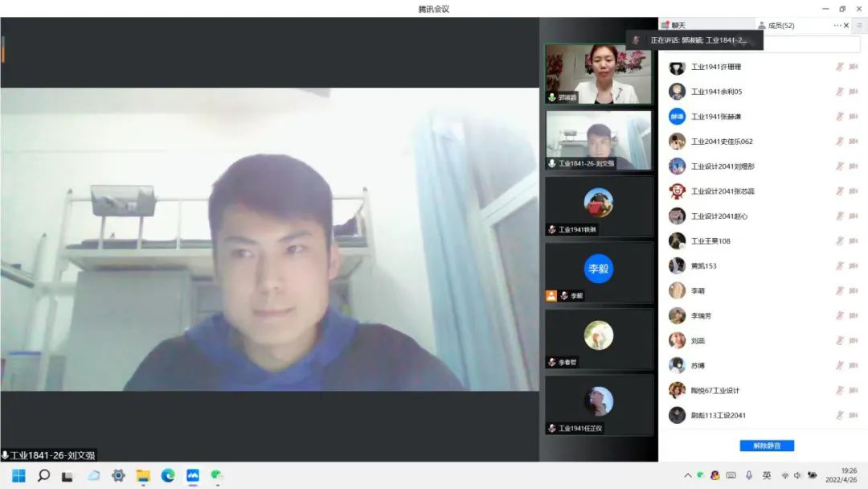Image resolution: width=868 pixels, height=489 pixels.
Task: Open the hamburger menu at panel top right
Action: point(859,26)
